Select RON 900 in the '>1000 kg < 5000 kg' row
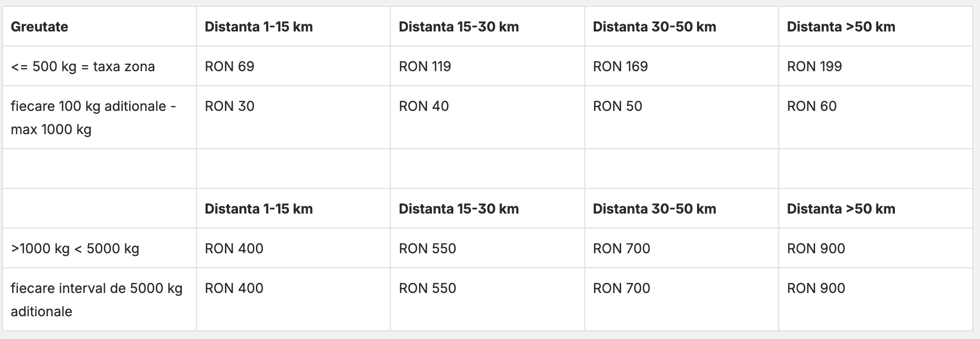The height and width of the screenshot is (339, 980). 816,248
